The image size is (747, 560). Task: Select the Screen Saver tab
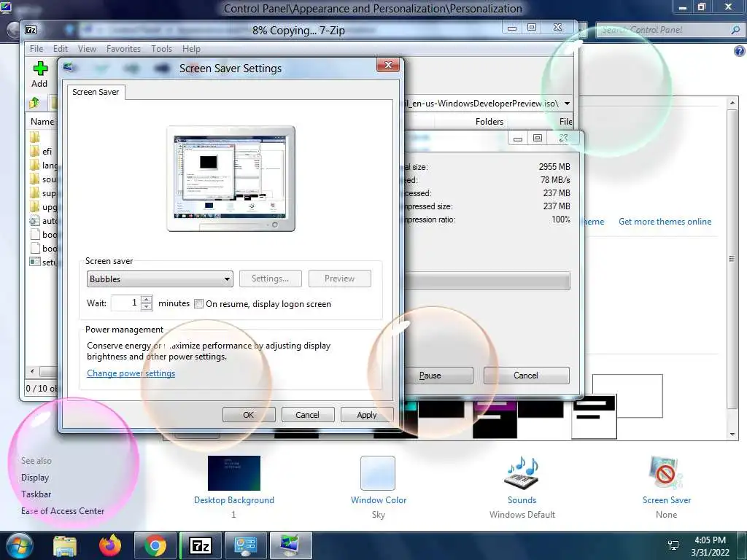click(96, 92)
